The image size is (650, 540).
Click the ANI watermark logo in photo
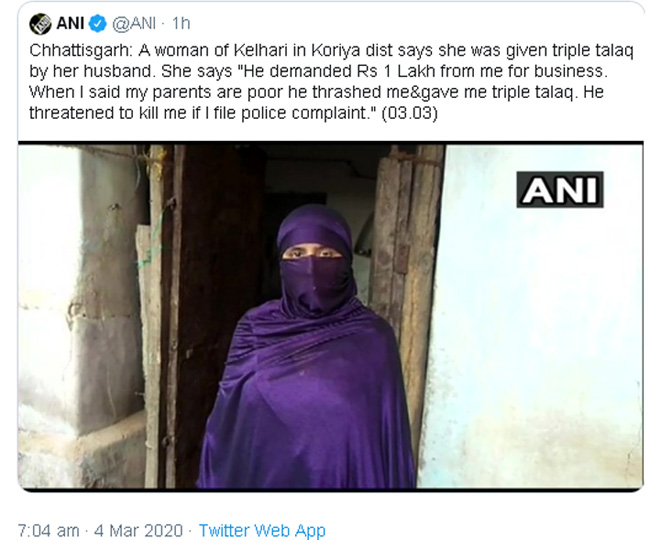pyautogui.click(x=560, y=189)
